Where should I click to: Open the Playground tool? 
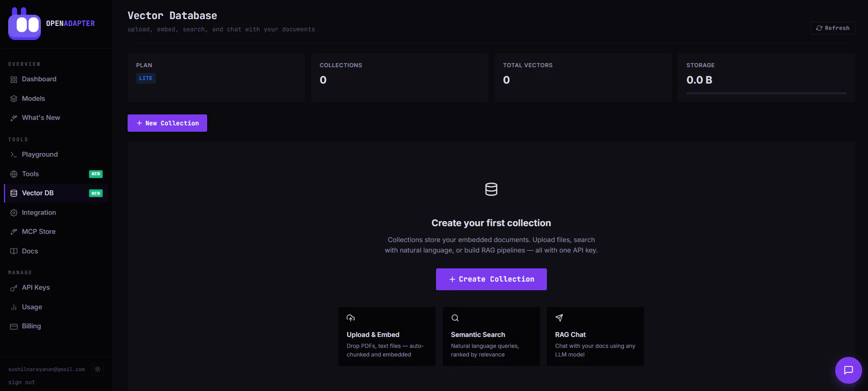56,154
